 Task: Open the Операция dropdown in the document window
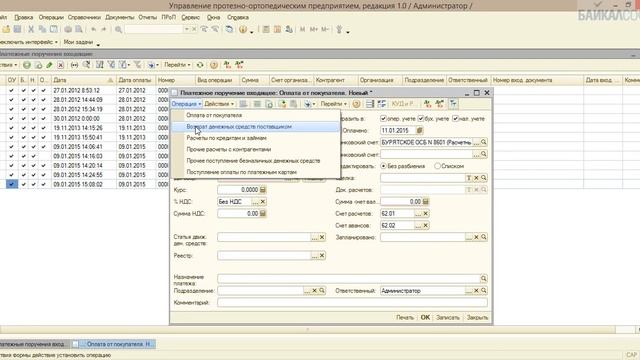click(187, 104)
